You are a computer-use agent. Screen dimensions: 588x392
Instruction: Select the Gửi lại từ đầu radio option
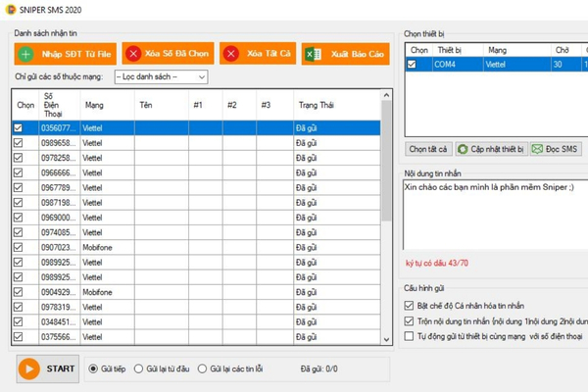(x=138, y=368)
